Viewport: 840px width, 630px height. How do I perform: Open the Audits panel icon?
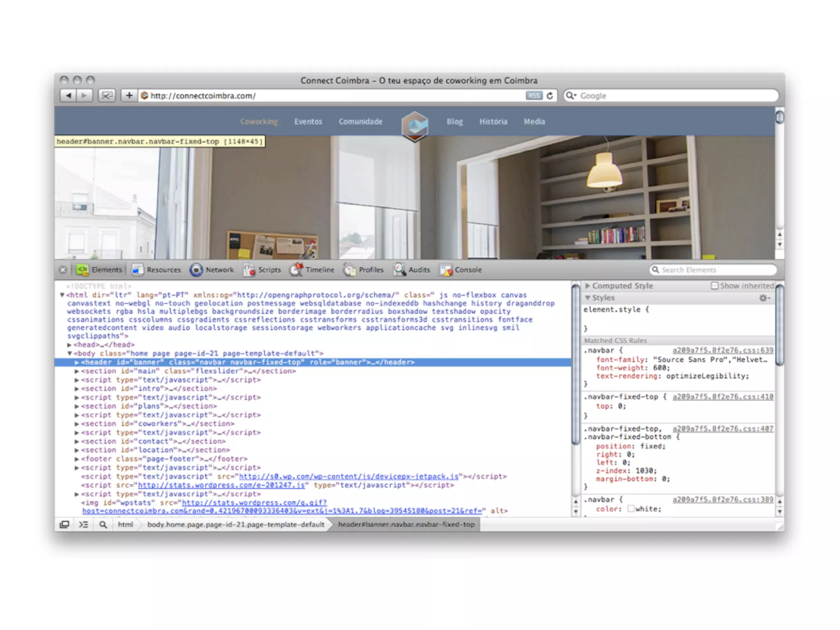(399, 269)
